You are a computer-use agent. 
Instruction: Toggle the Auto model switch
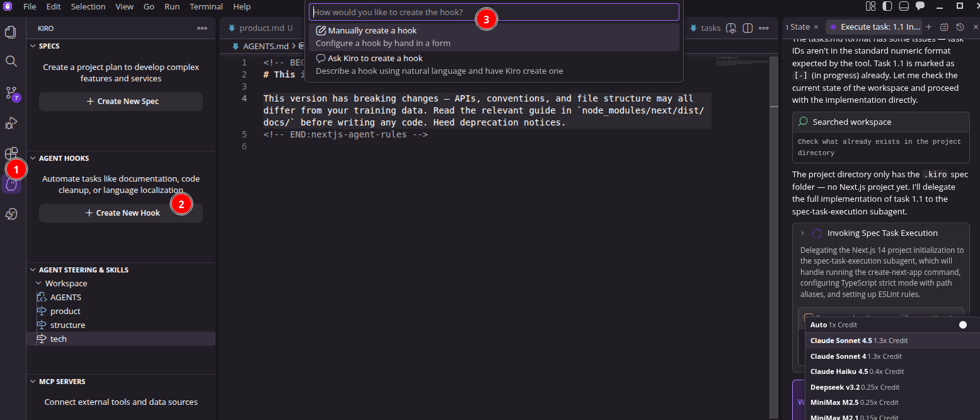[962, 325]
